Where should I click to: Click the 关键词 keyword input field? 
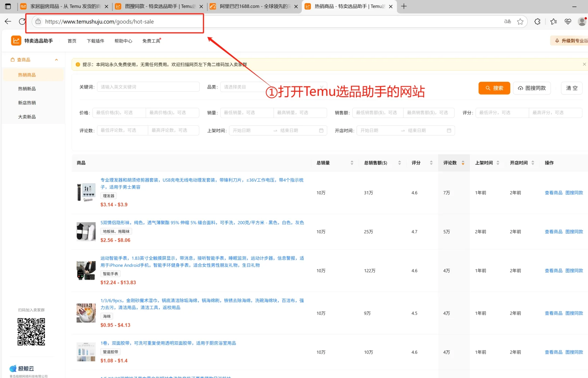point(148,86)
